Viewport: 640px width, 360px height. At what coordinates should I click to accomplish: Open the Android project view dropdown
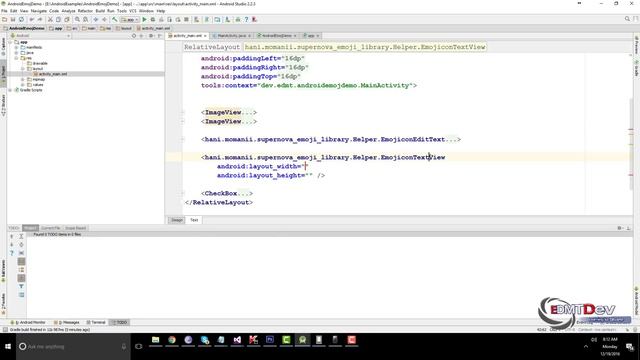(40, 36)
